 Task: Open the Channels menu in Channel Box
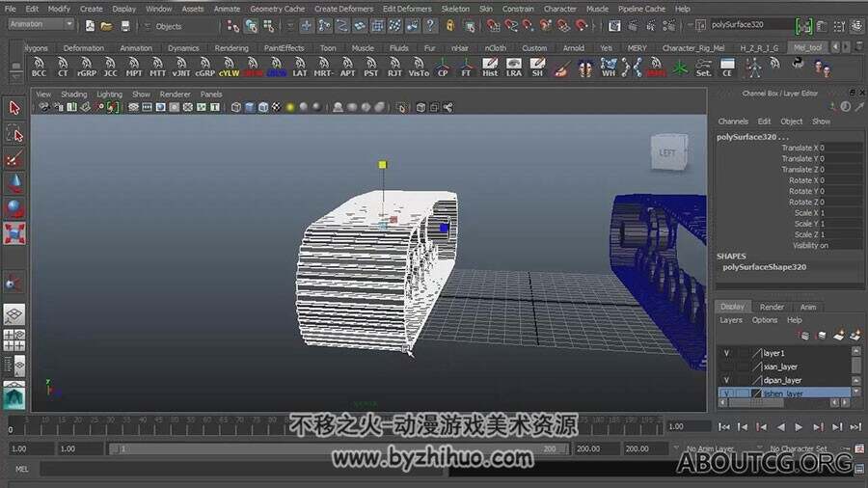click(733, 122)
